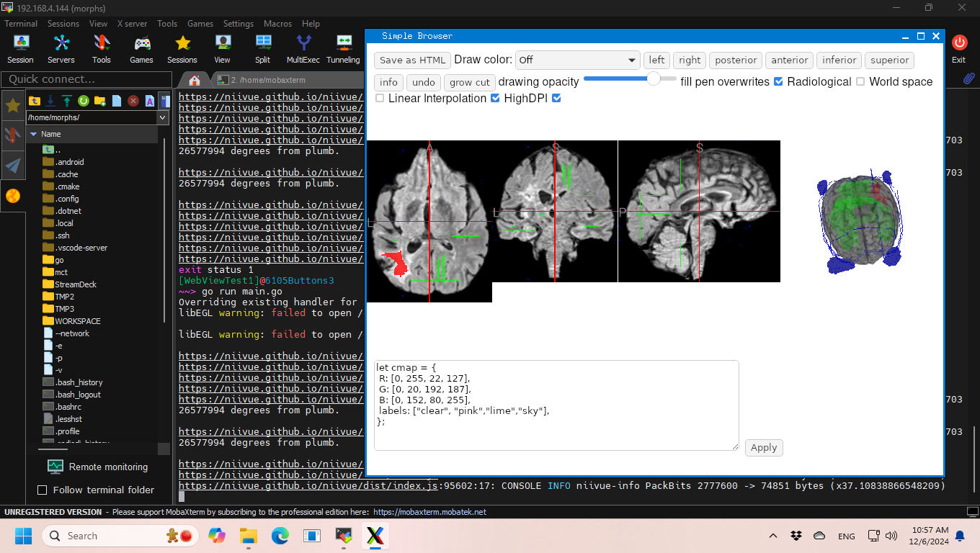This screenshot has width=980, height=553.
Task: Click the grow cut button
Action: coord(470,82)
